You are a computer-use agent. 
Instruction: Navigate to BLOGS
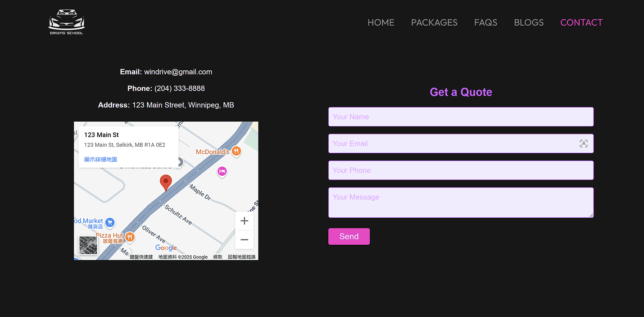pos(529,23)
